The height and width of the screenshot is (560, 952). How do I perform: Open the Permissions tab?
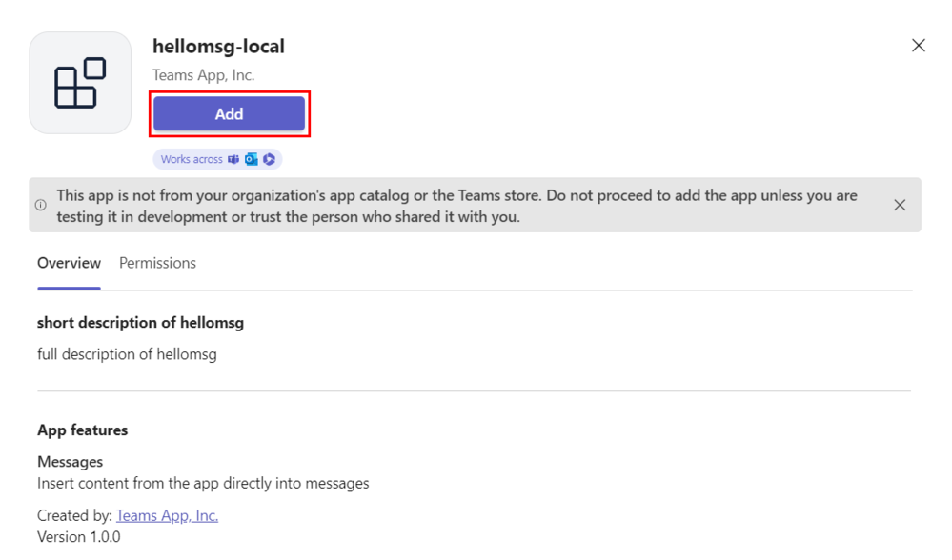[x=157, y=263]
